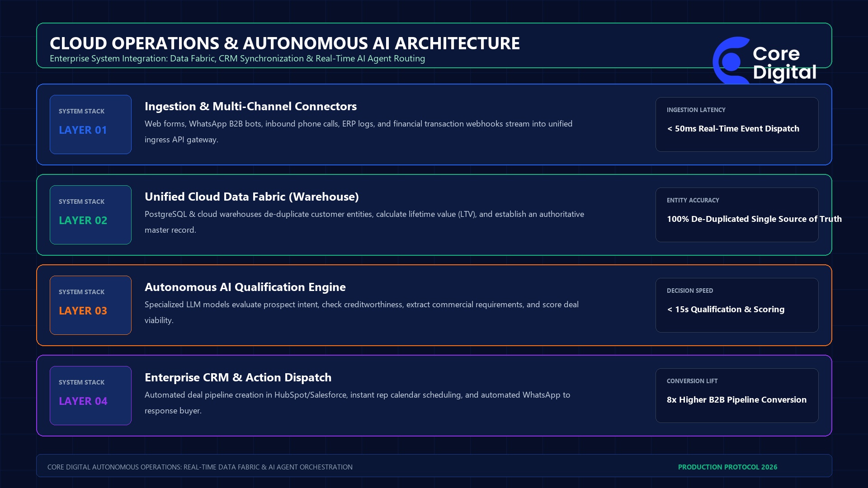
Task: Click footer text 'CORE DIGITAL AUTONOMOUS OPERATIONS'
Action: coord(200,467)
